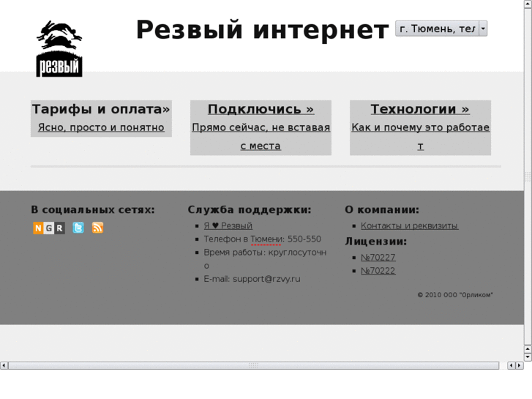The height and width of the screenshot is (399, 532).
Task: Click the vertical scrollbar thumb
Action: click(x=528, y=176)
